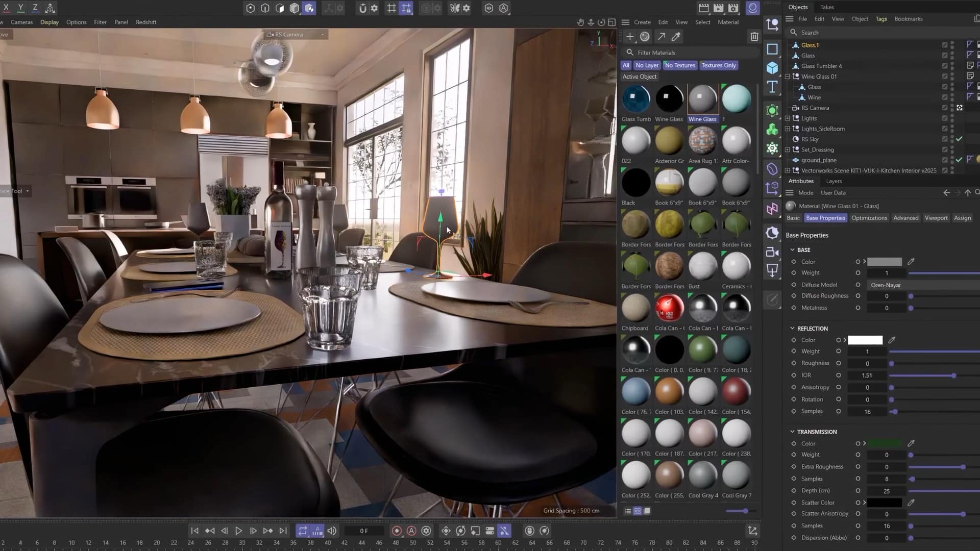Open the Edit Render Settings icon
980x551 pixels.
[x=733, y=8]
